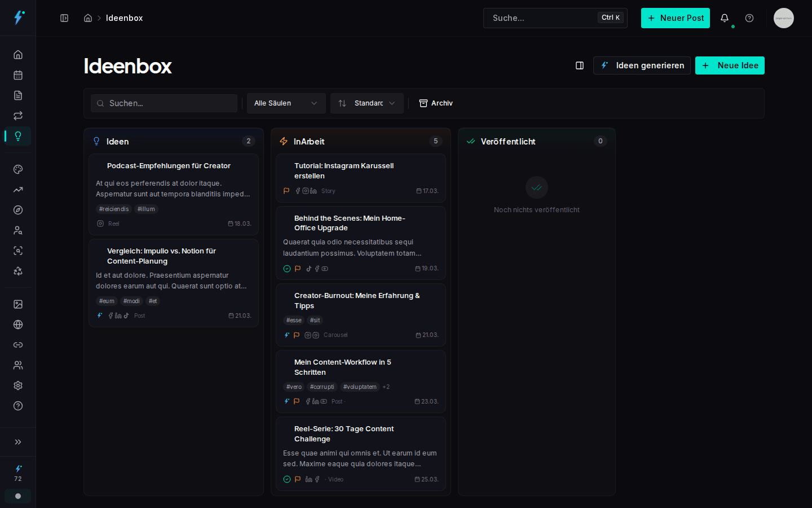Open the Archiv view

pyautogui.click(x=436, y=103)
